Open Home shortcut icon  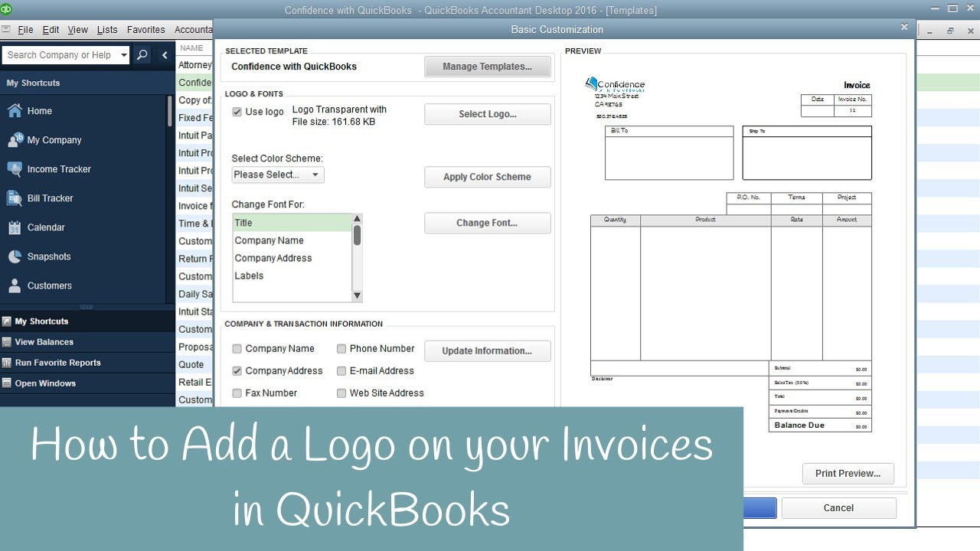tap(15, 111)
